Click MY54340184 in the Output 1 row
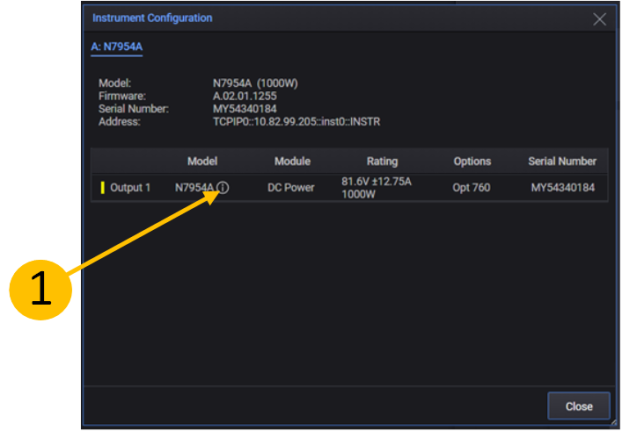The width and height of the screenshot is (622, 431). pos(563,188)
